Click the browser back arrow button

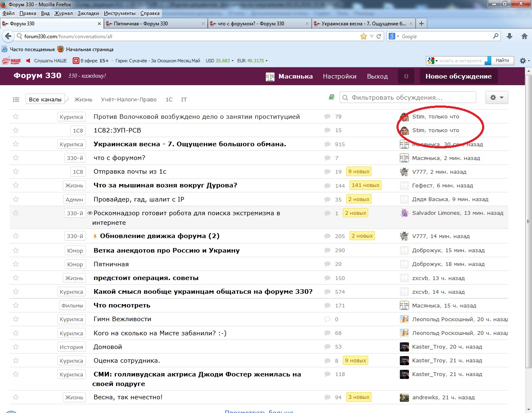(8, 36)
